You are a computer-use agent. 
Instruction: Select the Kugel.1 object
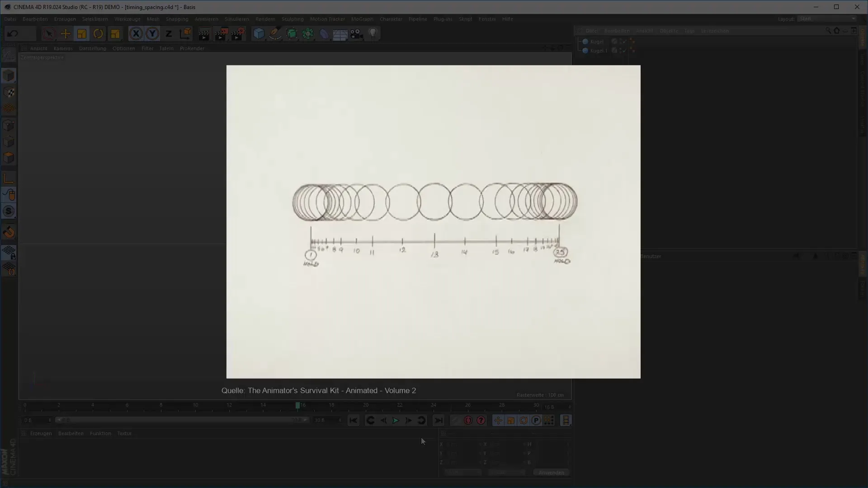[x=599, y=51]
